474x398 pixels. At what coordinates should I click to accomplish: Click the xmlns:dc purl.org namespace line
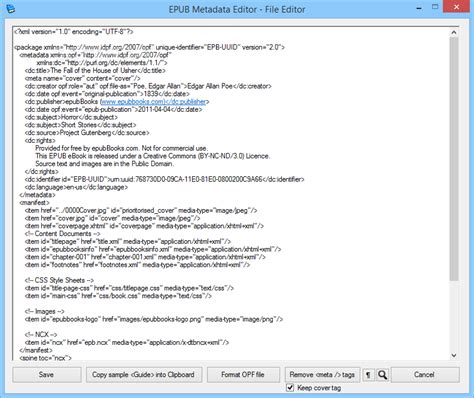(102, 63)
